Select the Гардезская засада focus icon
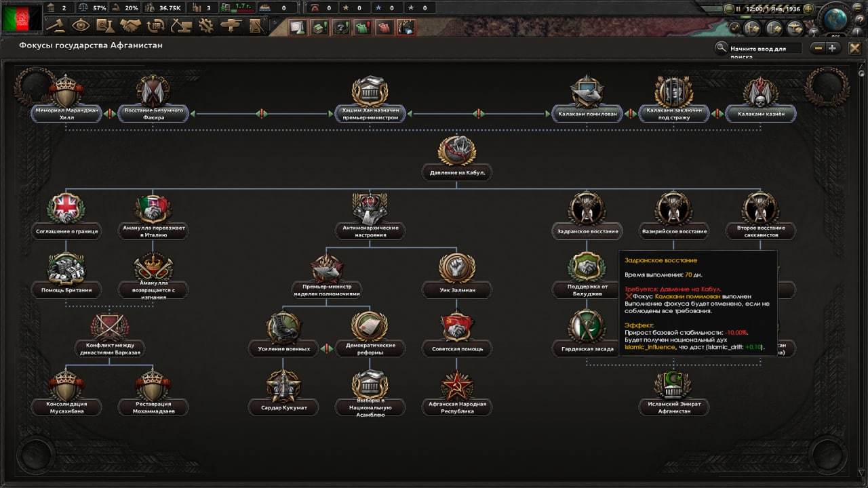This screenshot has width=868, height=488. 587,327
